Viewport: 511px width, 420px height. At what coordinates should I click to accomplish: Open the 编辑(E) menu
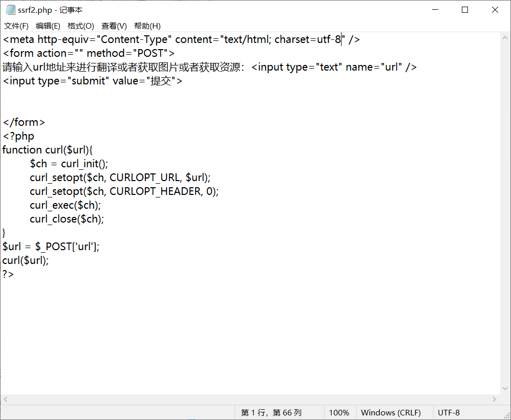(48, 26)
